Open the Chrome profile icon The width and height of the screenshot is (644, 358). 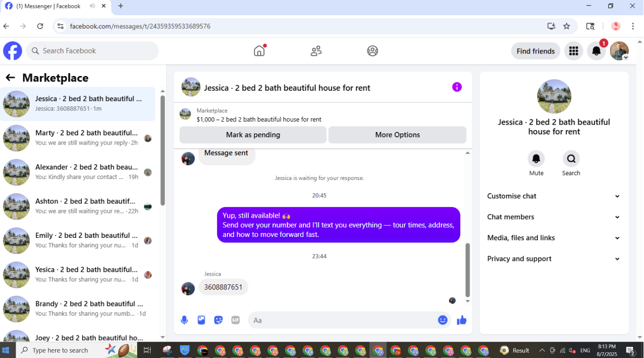[616, 26]
